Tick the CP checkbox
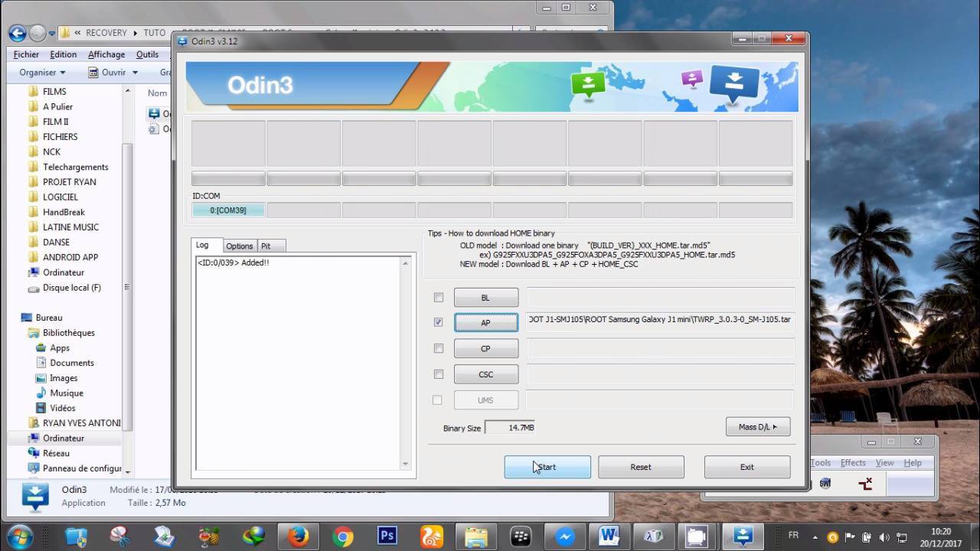 439,349
